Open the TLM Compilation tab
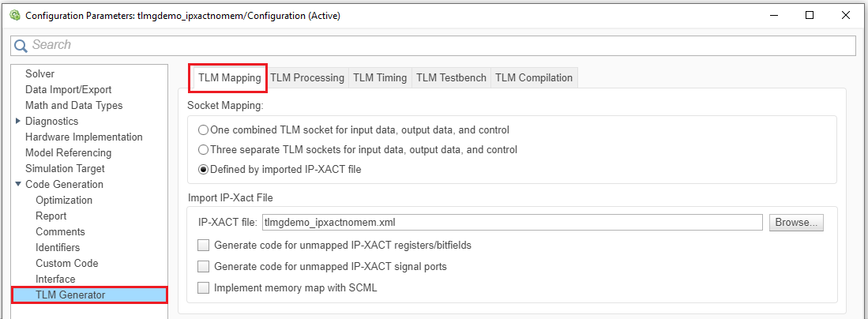The width and height of the screenshot is (868, 319). tap(534, 77)
